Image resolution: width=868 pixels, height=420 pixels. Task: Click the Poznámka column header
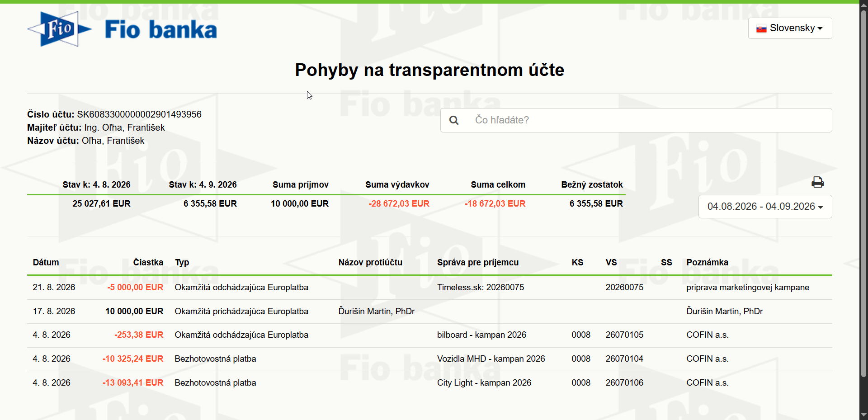click(x=707, y=262)
